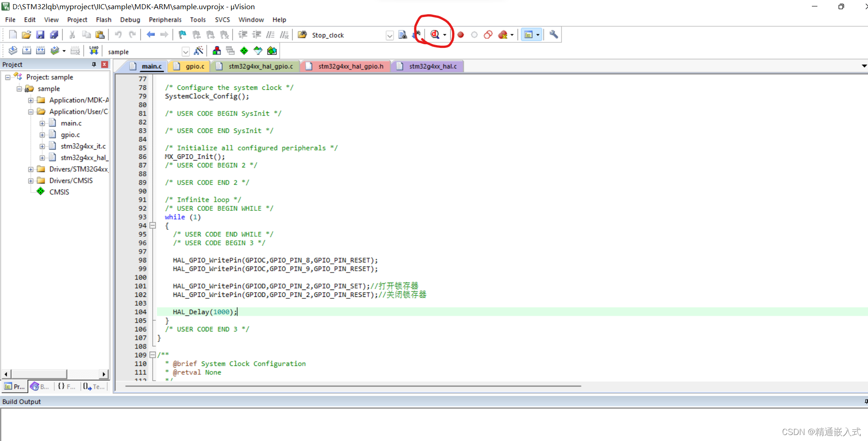Click the editor horizontal scrollbar

353,386
